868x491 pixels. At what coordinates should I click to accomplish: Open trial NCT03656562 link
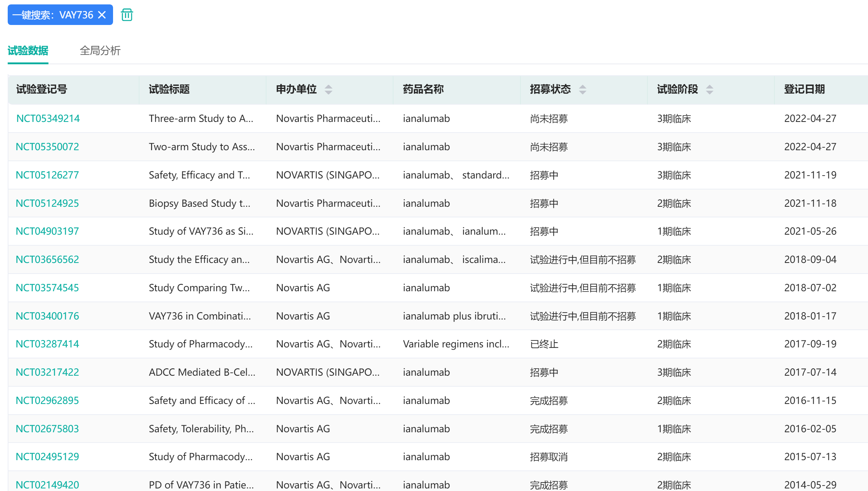pos(47,260)
